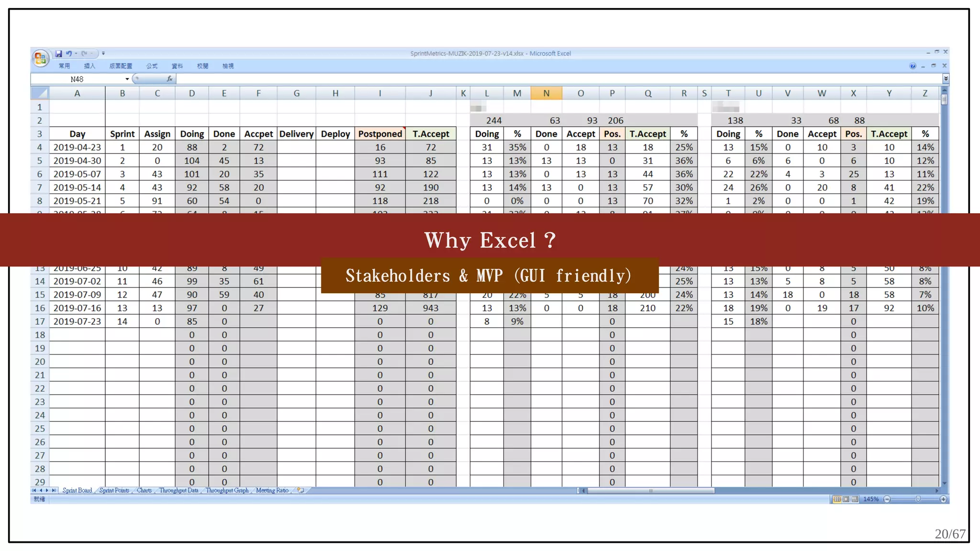Click the vertical scrollbar down arrow
The width and height of the screenshot is (980, 551).
[x=945, y=484]
